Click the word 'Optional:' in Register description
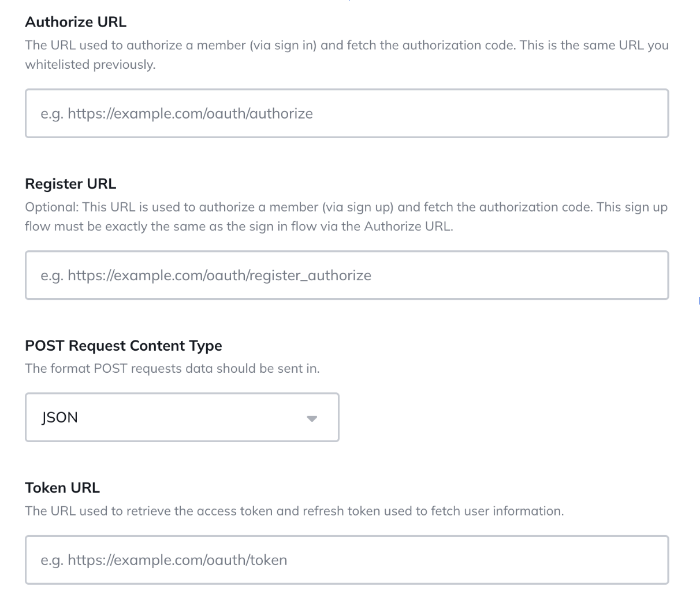Viewport: 700px width, 601px height. point(51,207)
